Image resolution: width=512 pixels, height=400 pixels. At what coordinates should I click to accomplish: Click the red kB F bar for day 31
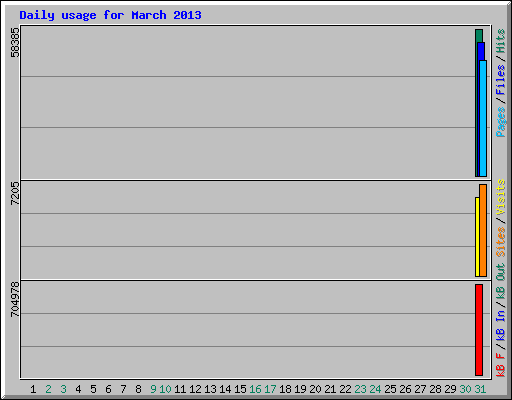click(x=479, y=330)
